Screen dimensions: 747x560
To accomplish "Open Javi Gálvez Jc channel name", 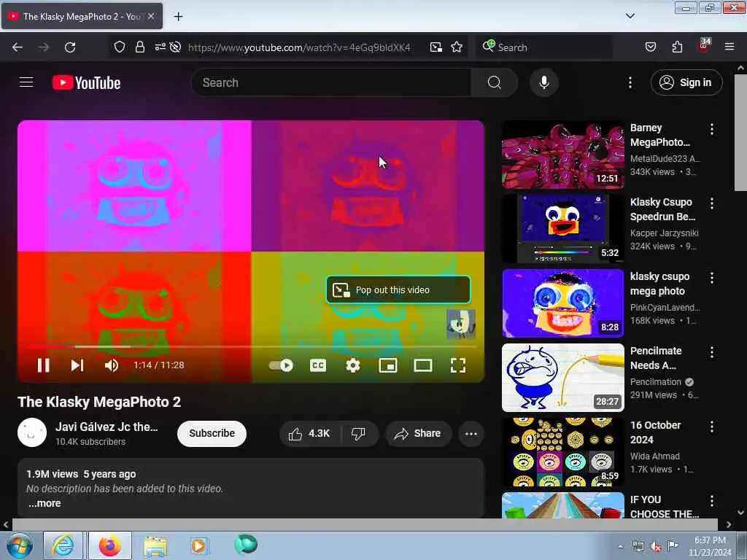I will (x=107, y=427).
